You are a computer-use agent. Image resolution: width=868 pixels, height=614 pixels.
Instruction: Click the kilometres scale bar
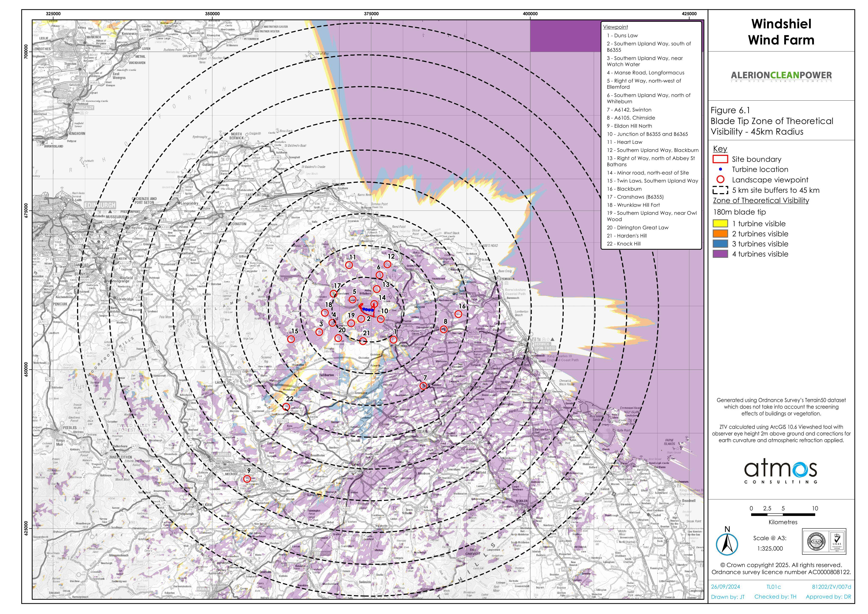(783, 515)
